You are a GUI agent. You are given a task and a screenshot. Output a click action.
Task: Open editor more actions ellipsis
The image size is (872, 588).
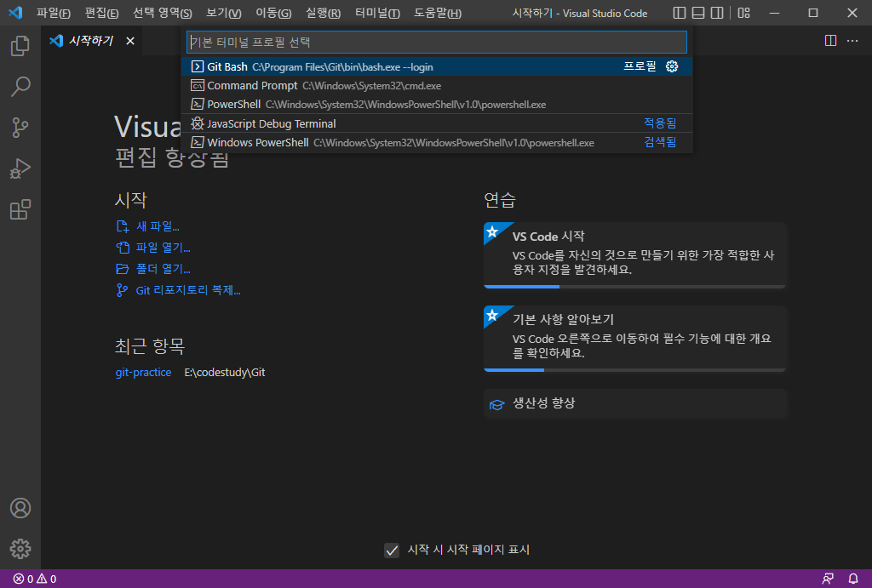(852, 41)
